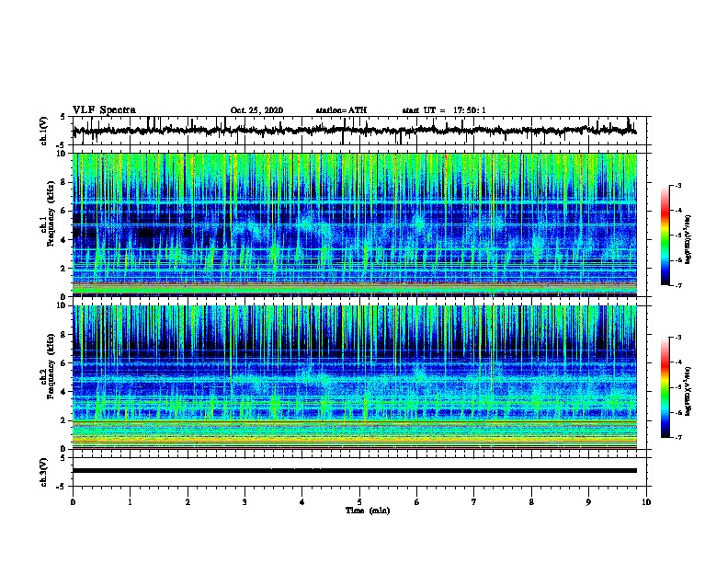Click the ch.3 flat black voltage trace
This screenshot has width=728, height=563.
tap(355, 471)
